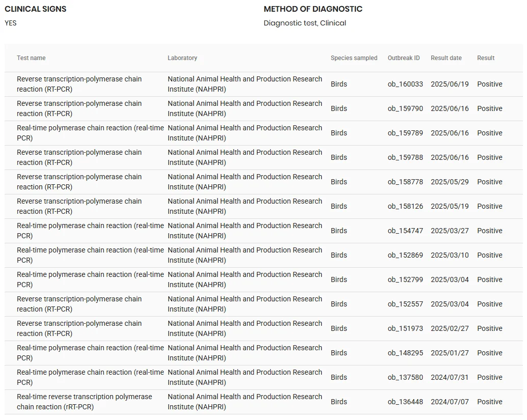
Task: Select outbreak ID ob_152869
Action: (405, 255)
